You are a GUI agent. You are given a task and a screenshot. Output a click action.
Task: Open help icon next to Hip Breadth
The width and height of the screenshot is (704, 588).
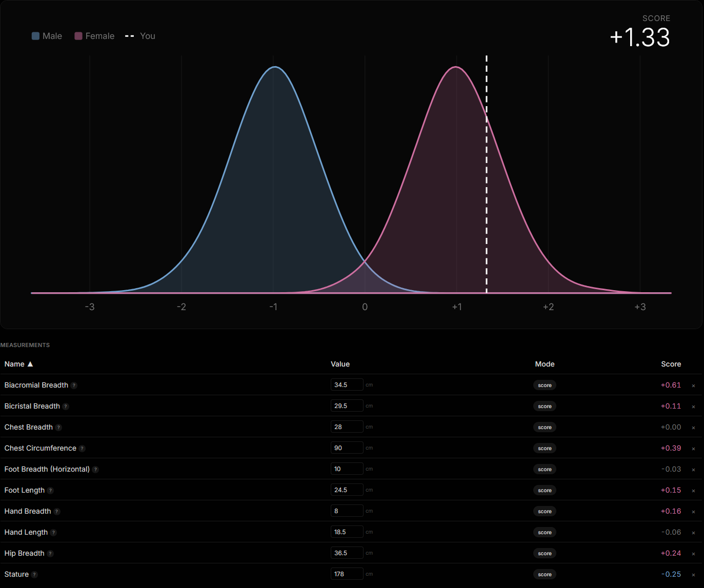coord(50,554)
